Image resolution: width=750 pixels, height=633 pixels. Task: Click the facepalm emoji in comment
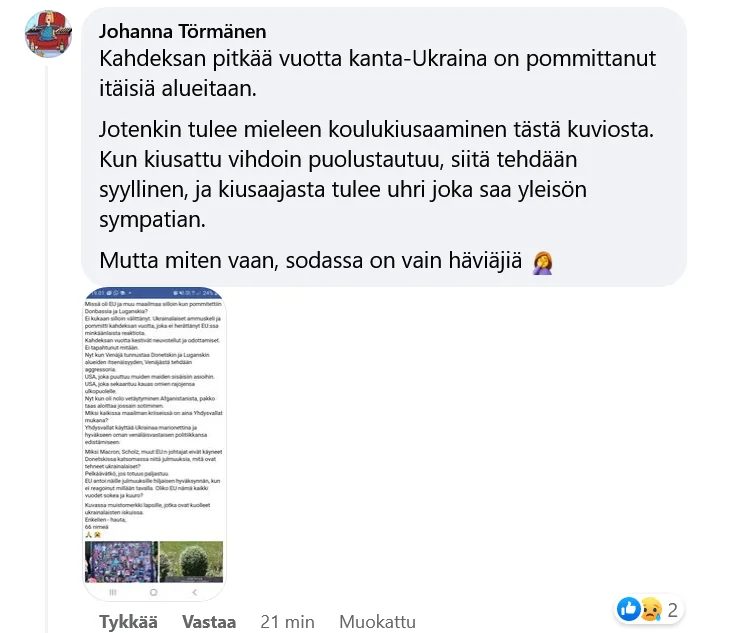click(542, 262)
